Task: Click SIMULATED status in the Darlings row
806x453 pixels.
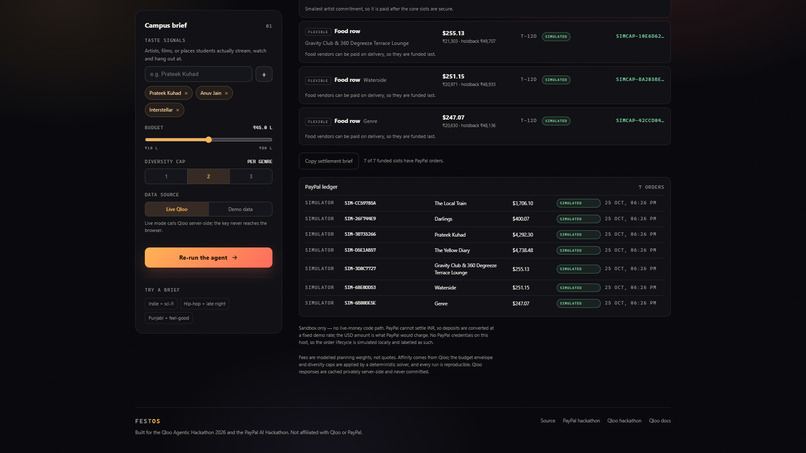Action: 578,219
